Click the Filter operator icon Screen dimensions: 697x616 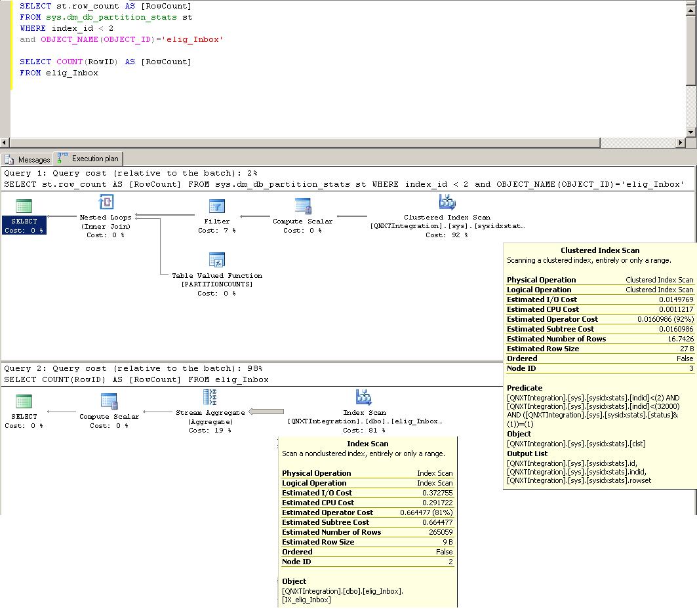[217, 206]
